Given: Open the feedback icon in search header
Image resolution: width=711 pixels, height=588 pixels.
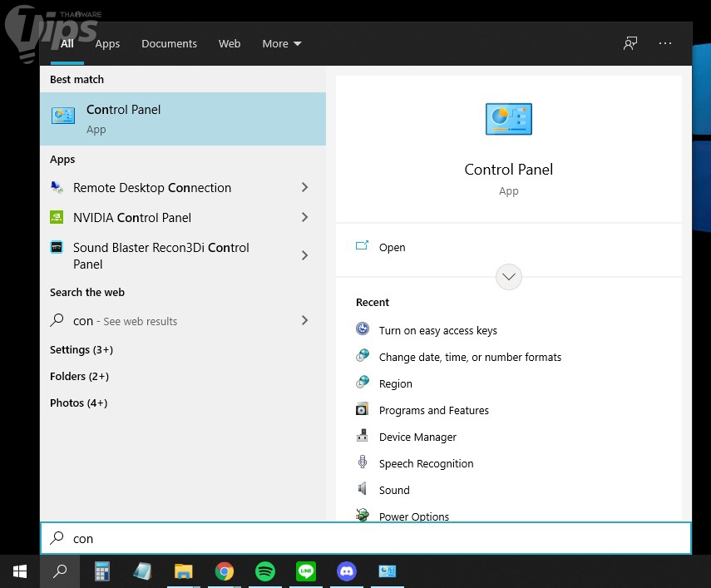Looking at the screenshot, I should 630,43.
